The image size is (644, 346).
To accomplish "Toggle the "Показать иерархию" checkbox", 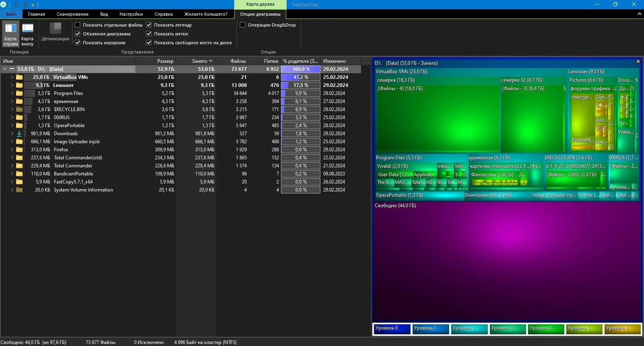I will pos(78,43).
